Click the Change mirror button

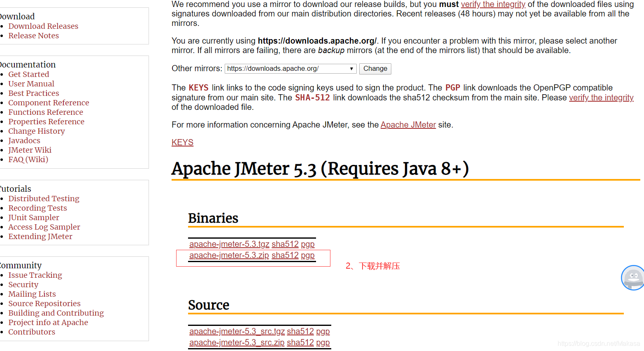point(375,69)
